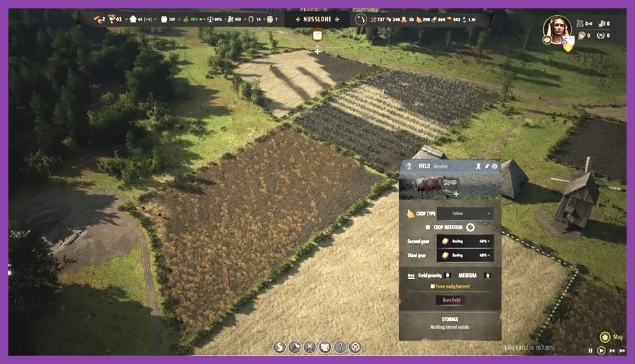The image size is (635, 364).
Task: Click the MEDIUM priority label
Action: tap(467, 275)
